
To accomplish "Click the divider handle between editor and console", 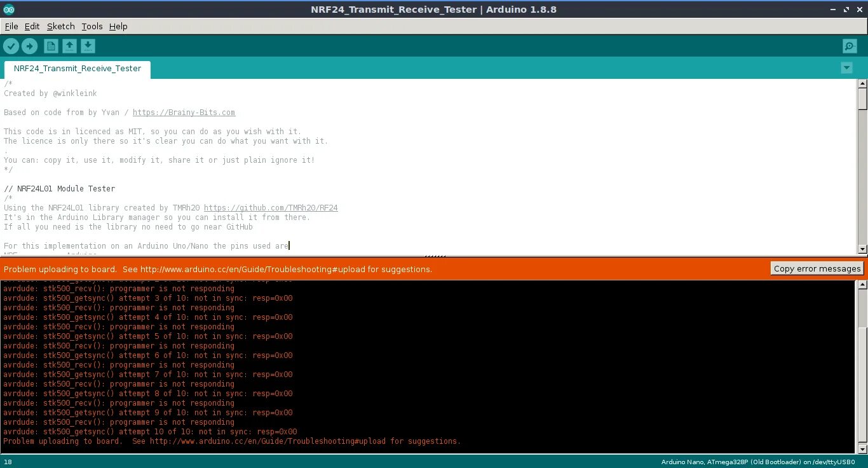I will pos(434,256).
